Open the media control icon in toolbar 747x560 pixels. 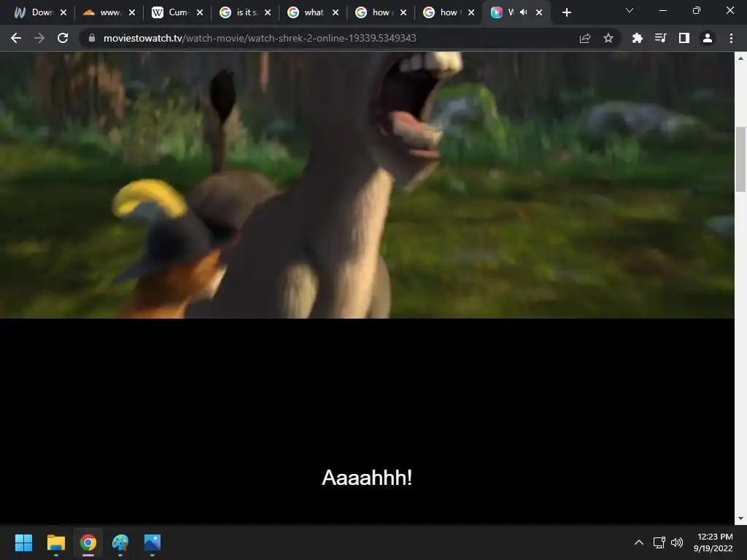(x=661, y=38)
